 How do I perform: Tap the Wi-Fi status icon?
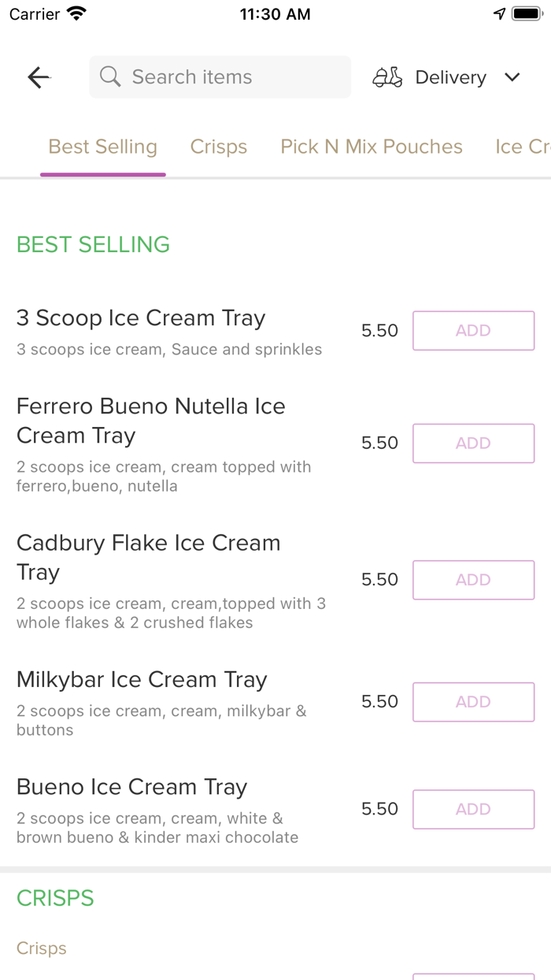pos(76,14)
